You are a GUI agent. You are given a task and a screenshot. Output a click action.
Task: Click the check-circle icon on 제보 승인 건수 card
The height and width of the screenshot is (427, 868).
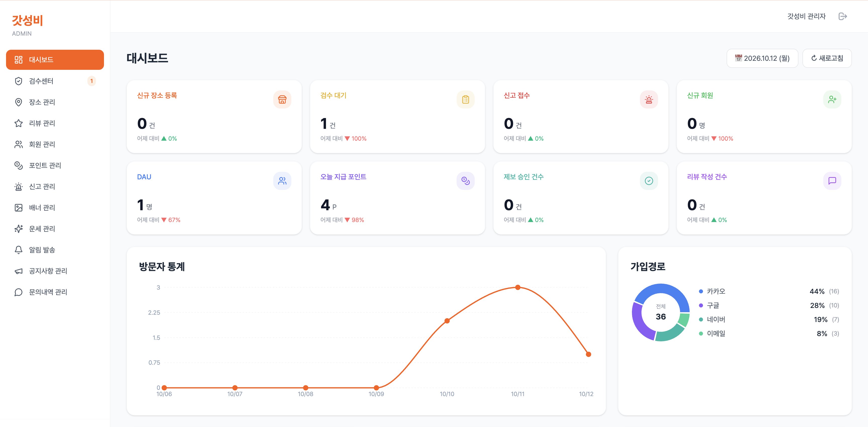point(649,181)
